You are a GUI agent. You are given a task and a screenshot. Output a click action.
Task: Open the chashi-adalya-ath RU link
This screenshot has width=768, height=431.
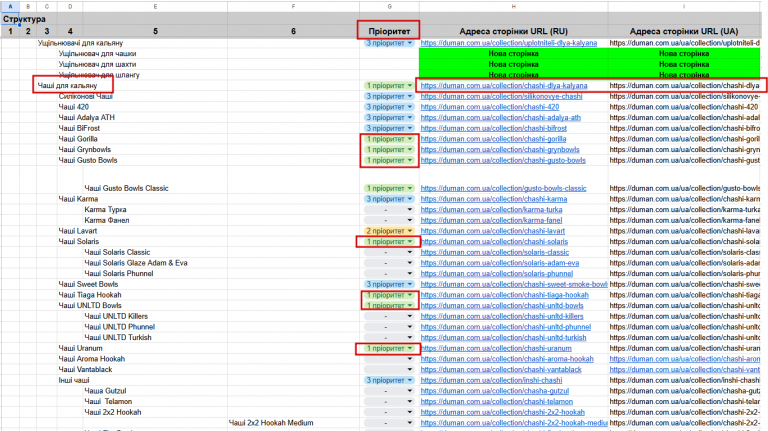[x=501, y=118]
